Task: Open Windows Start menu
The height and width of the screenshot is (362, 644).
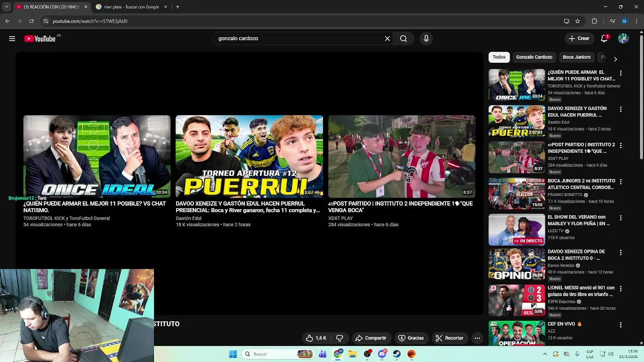Action: (x=233, y=354)
